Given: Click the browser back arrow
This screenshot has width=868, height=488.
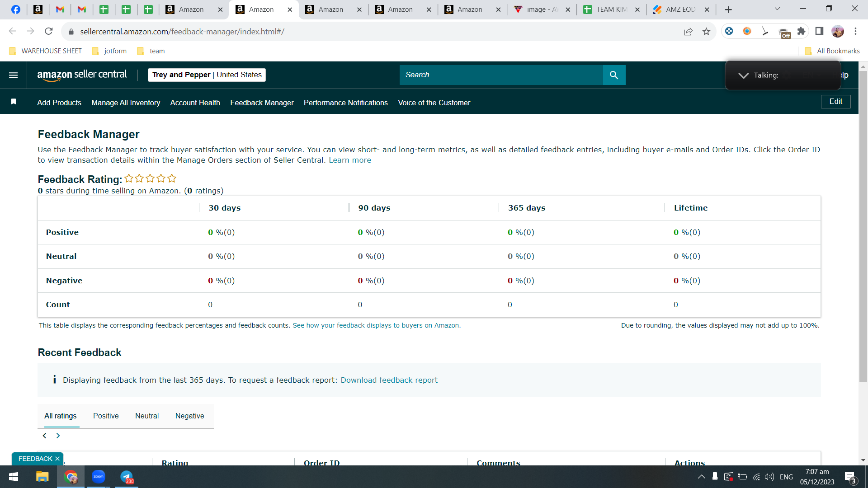Looking at the screenshot, I should pyautogui.click(x=13, y=31).
